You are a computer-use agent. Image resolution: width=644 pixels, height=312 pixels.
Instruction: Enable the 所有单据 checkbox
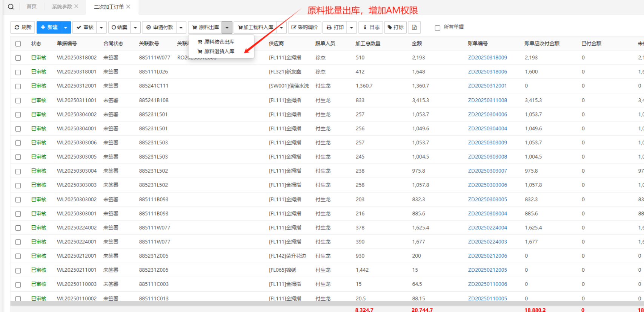pos(438,28)
